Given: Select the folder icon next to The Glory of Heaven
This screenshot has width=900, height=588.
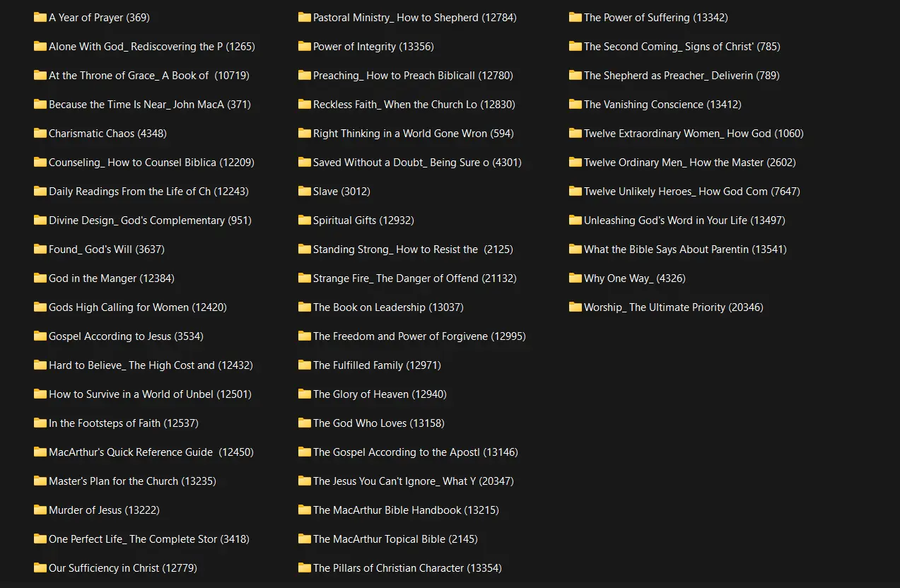Looking at the screenshot, I should click(305, 394).
